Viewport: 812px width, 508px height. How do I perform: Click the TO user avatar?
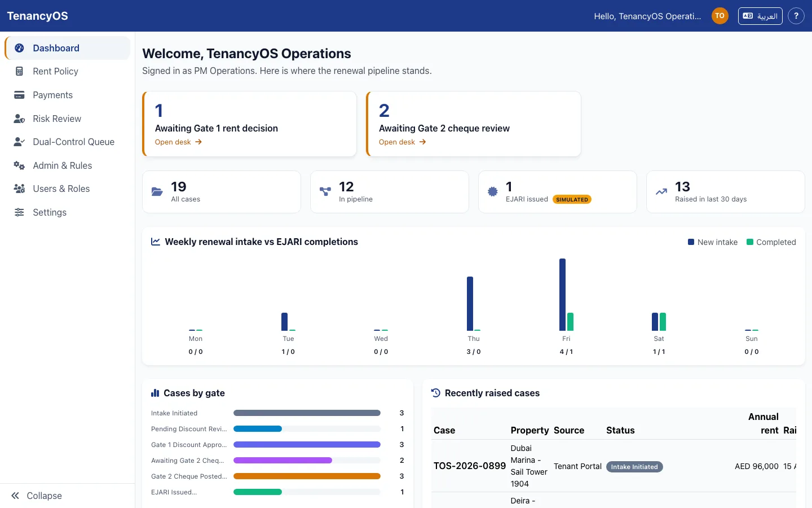pos(720,16)
